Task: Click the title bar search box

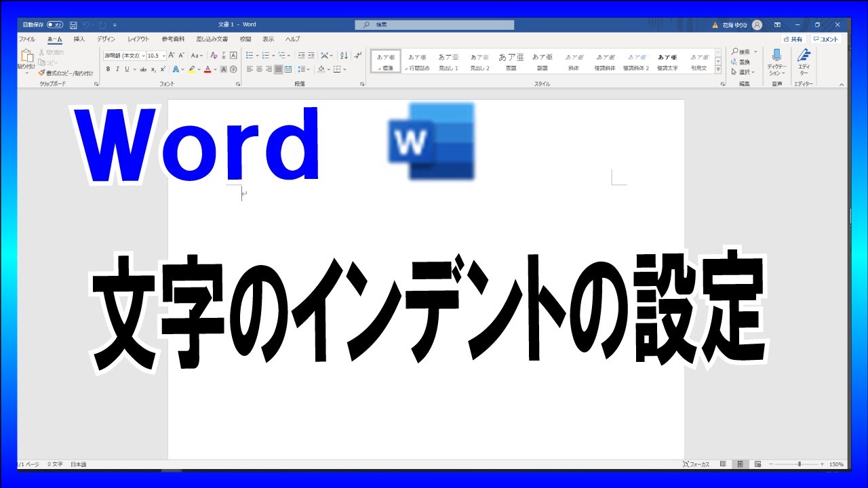Action: [434, 24]
